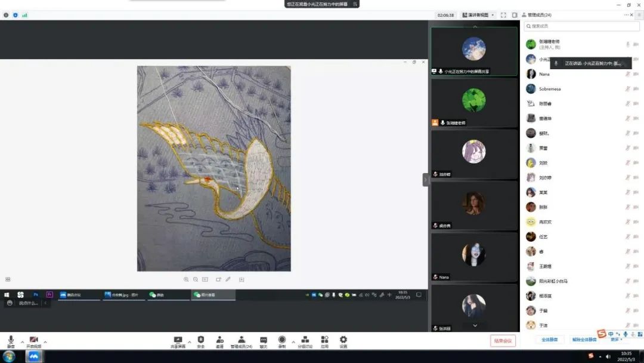The width and height of the screenshot is (644, 363).
Task: Click the search members input field
Action: pos(582,26)
